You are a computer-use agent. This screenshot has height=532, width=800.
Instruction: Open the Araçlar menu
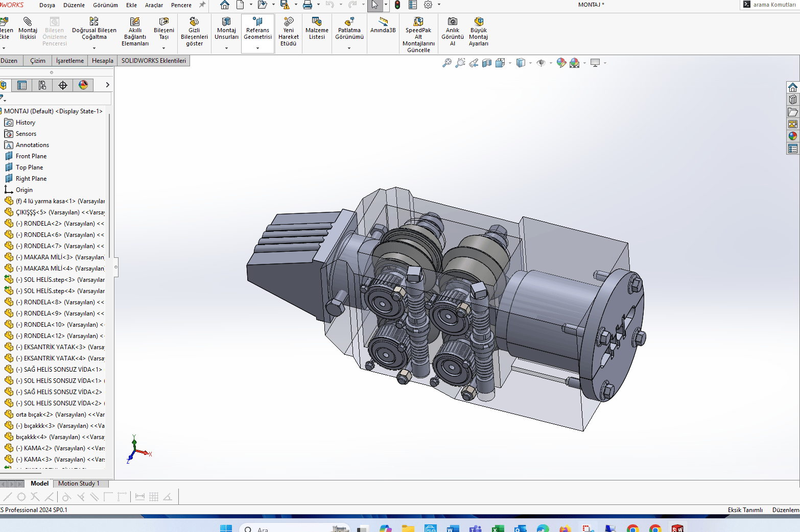click(154, 5)
